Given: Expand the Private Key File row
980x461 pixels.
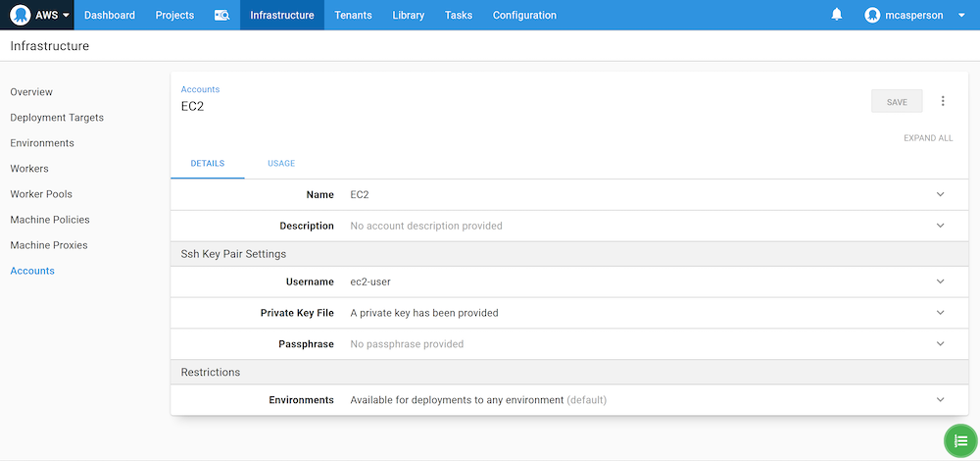Looking at the screenshot, I should 940,313.
